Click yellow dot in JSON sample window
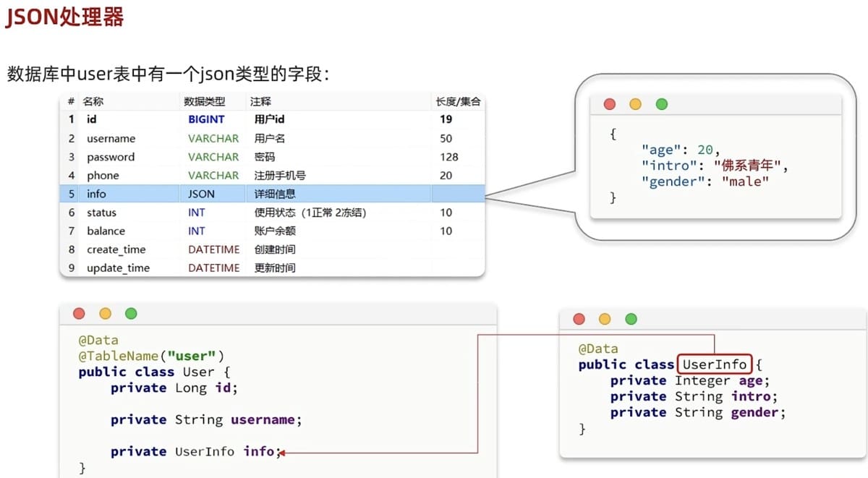Image resolution: width=868 pixels, height=478 pixels. 636,104
